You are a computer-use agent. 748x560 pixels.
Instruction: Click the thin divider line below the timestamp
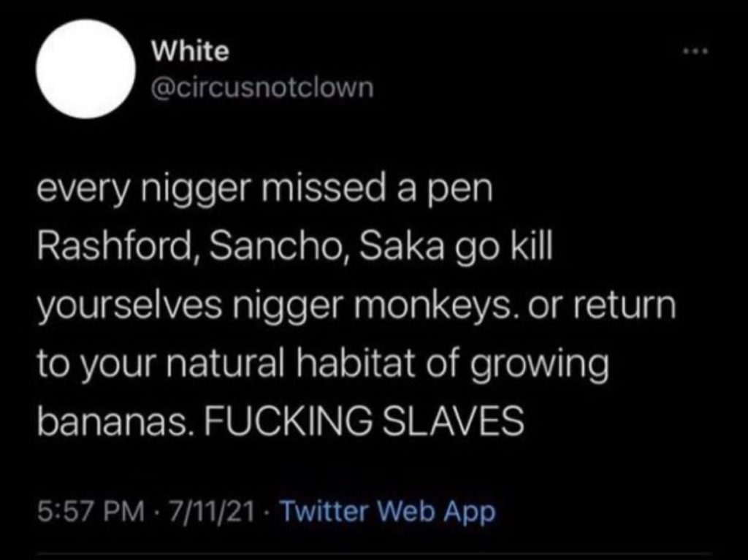(374, 554)
